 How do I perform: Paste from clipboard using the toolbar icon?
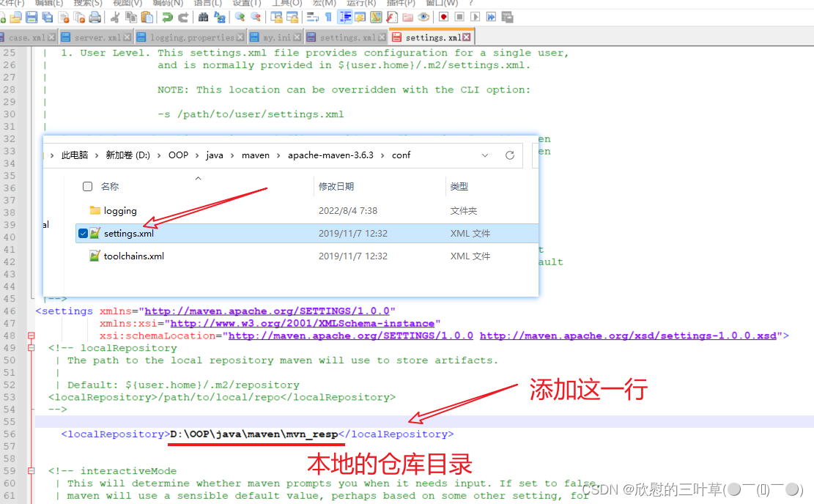[x=147, y=17]
